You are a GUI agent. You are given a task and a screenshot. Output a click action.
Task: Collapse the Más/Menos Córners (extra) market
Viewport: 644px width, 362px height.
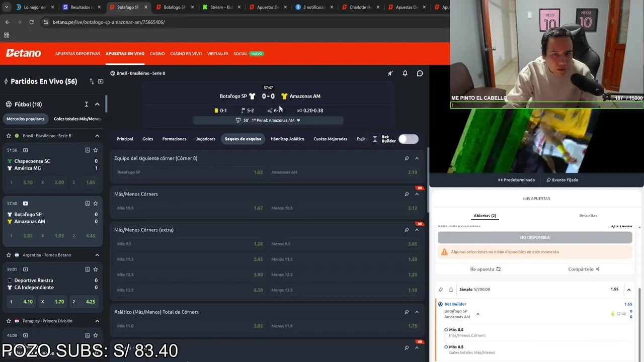(417, 230)
